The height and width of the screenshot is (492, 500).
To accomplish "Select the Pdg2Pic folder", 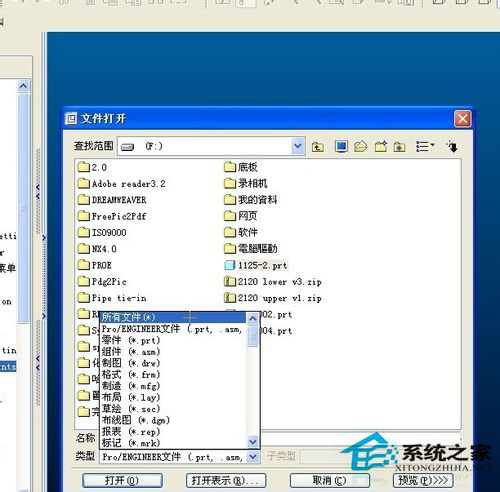I will 102,282.
